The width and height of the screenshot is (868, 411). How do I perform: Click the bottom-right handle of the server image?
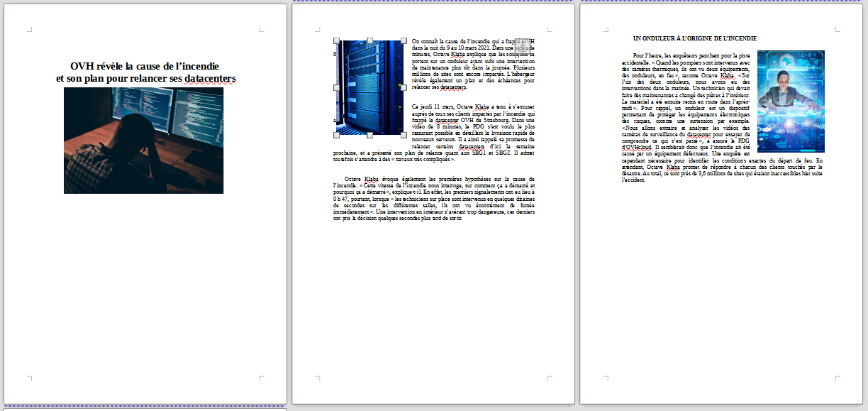coord(404,135)
